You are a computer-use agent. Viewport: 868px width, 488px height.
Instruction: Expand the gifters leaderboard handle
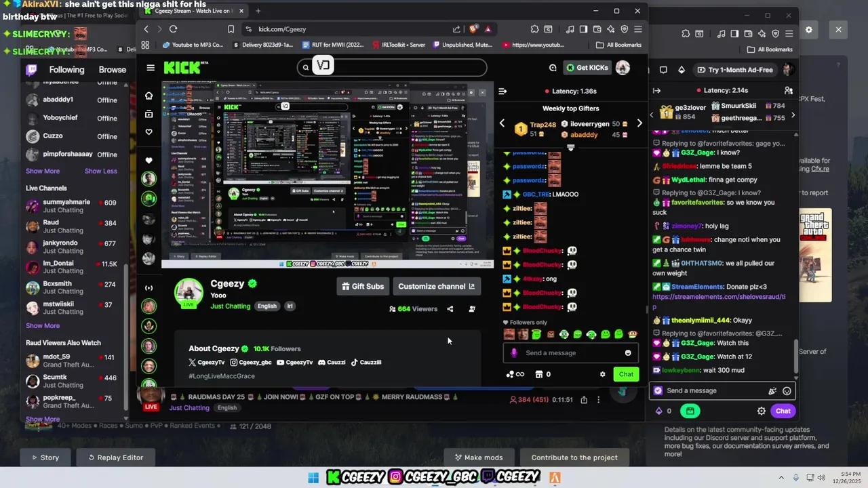click(x=570, y=148)
